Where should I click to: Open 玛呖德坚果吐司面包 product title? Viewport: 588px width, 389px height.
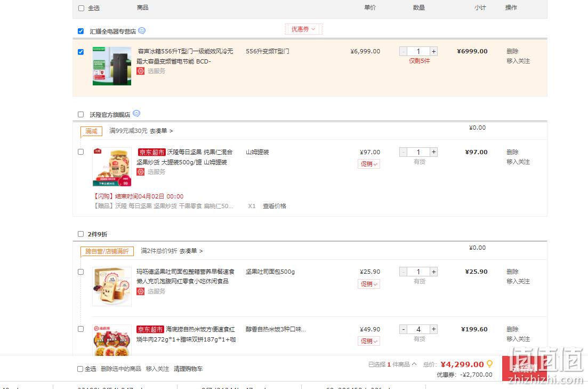pyautogui.click(x=186, y=276)
